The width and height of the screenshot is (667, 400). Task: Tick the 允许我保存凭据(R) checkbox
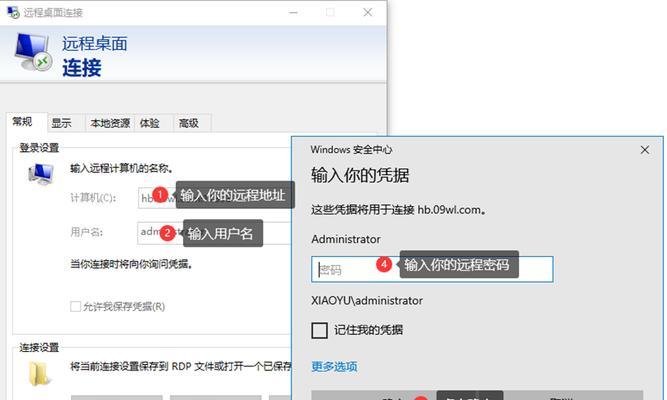pyautogui.click(x=75, y=306)
